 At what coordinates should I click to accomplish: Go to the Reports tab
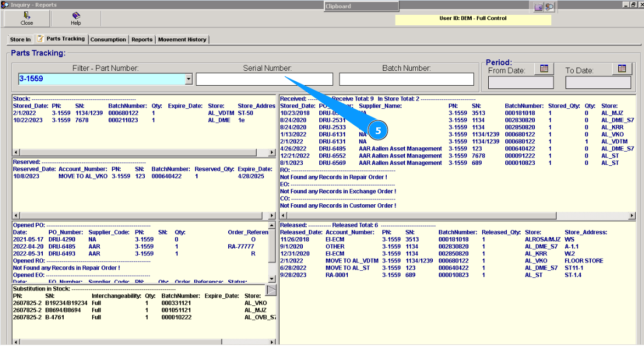point(142,40)
